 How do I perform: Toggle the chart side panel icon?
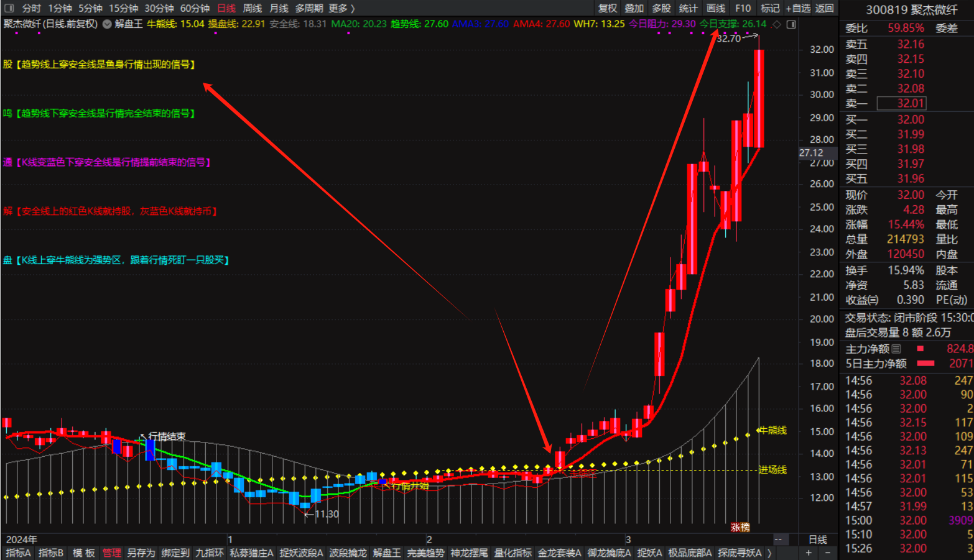(791, 24)
